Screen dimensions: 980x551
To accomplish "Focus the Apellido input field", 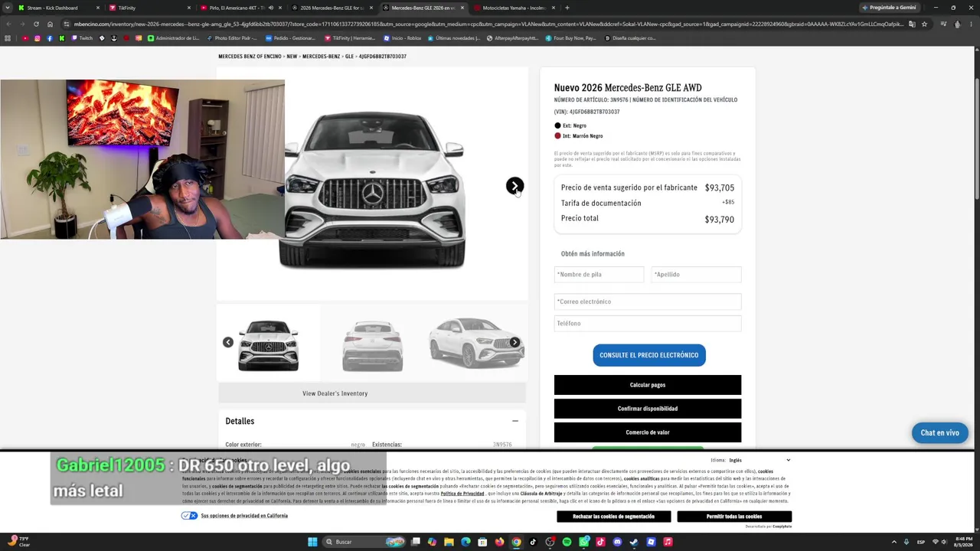I will (696, 274).
